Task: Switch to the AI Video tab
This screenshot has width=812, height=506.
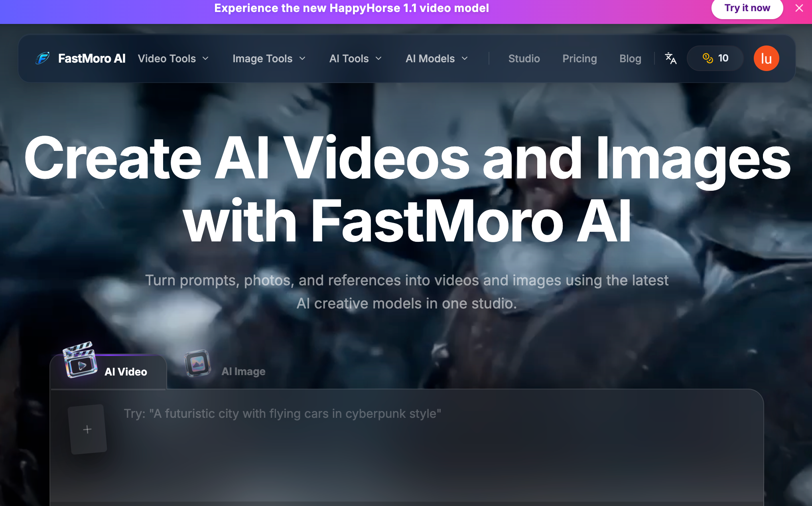Action: pos(108,371)
